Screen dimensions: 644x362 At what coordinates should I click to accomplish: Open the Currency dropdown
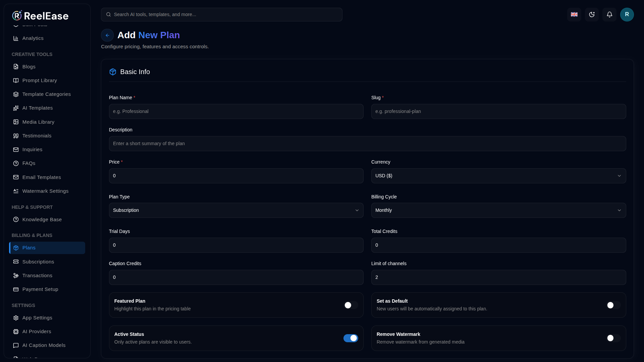[498, 176]
